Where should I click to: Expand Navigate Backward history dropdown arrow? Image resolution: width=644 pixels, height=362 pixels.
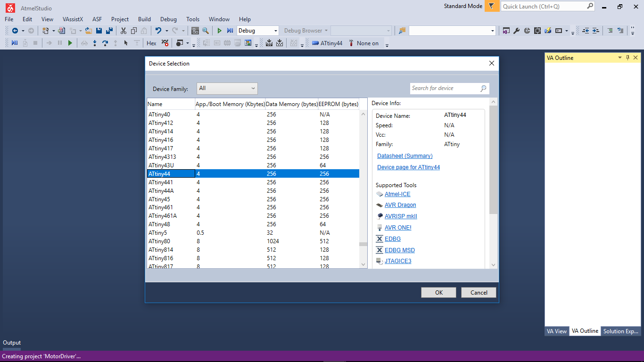pyautogui.click(x=23, y=31)
